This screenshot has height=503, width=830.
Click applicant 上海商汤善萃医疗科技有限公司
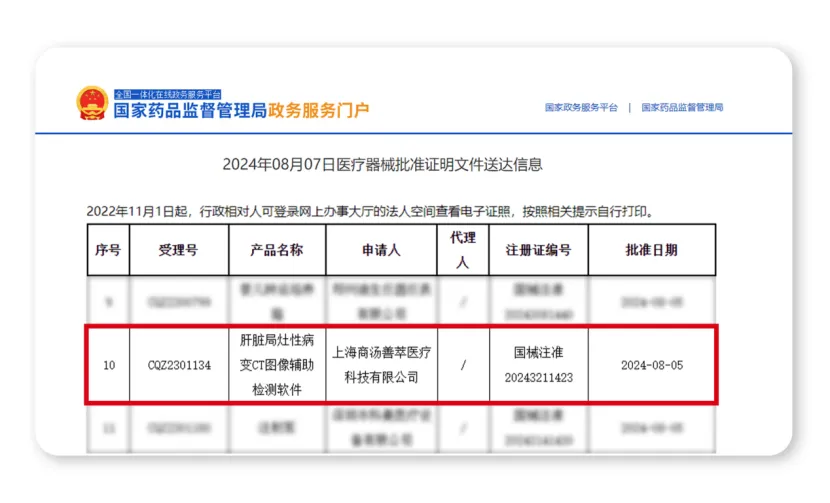click(381, 365)
